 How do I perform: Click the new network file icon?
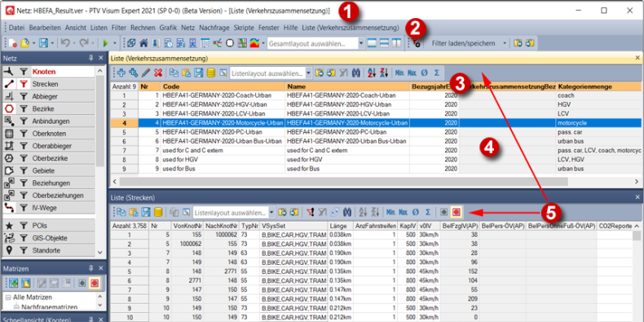pos(12,42)
